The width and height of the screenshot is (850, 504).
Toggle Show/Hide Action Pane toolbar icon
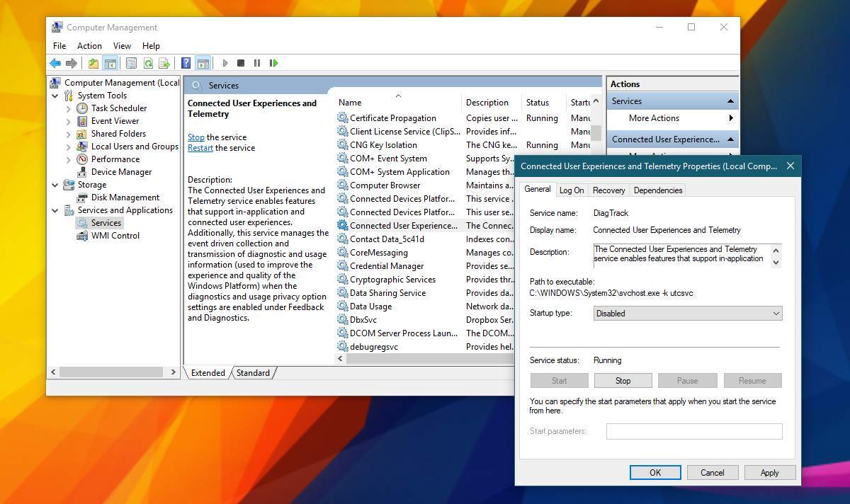[x=203, y=63]
